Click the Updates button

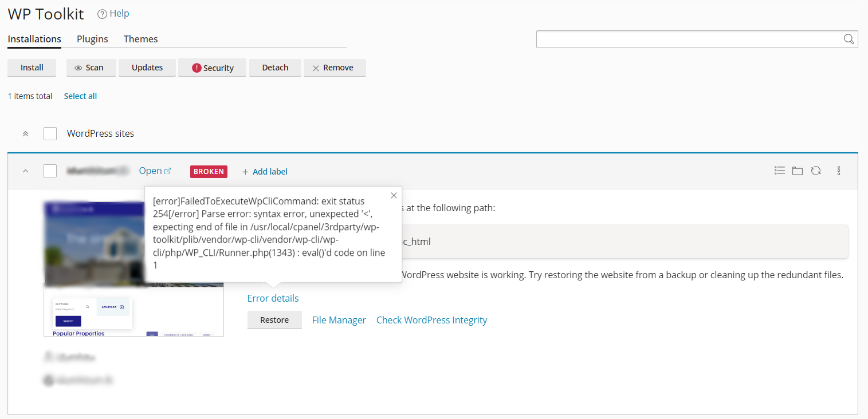[147, 68]
